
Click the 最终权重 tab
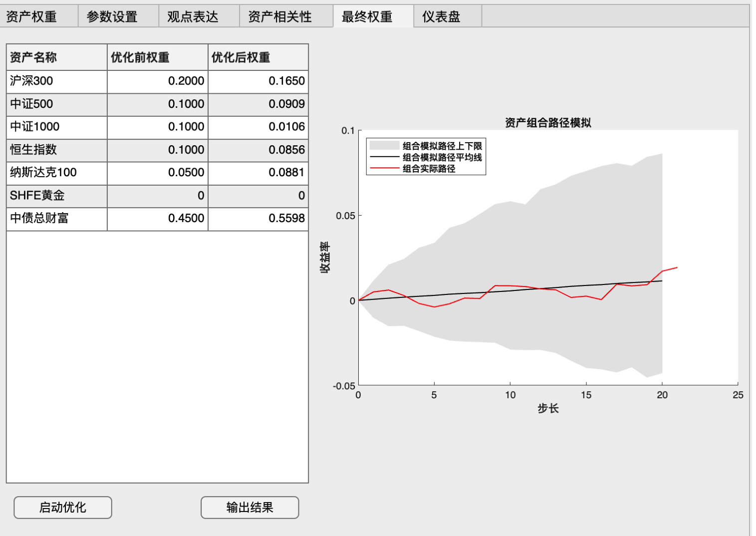(367, 16)
